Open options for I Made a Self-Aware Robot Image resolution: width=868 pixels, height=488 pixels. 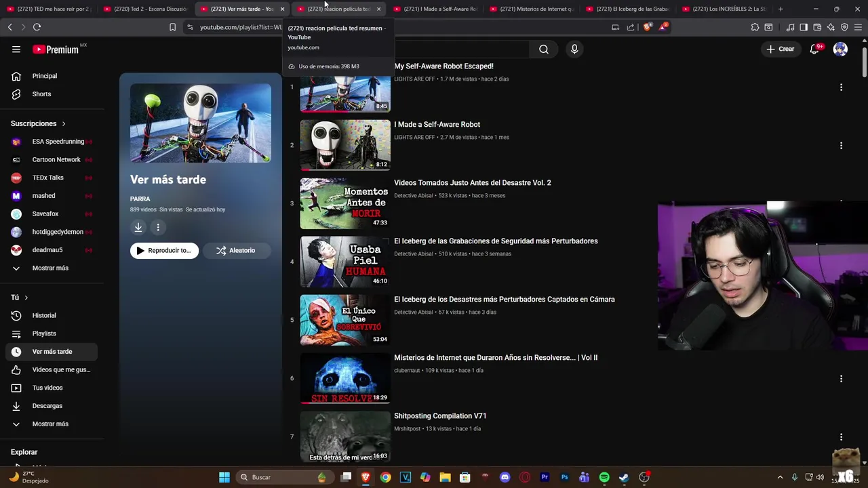click(841, 146)
